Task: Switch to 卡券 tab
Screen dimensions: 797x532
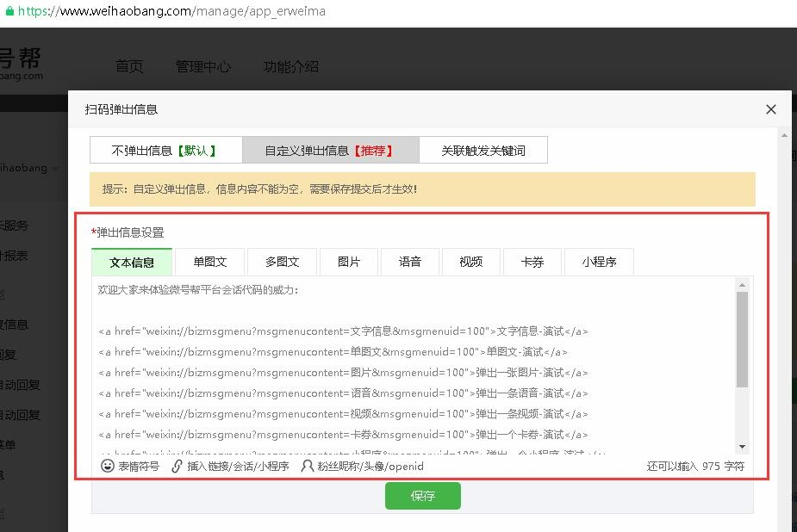Action: 532,262
